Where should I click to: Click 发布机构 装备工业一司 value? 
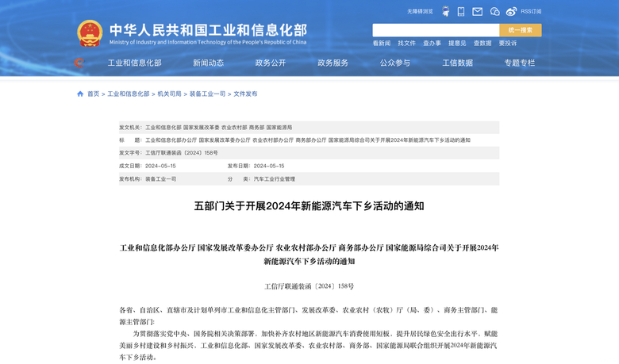pyautogui.click(x=160, y=179)
